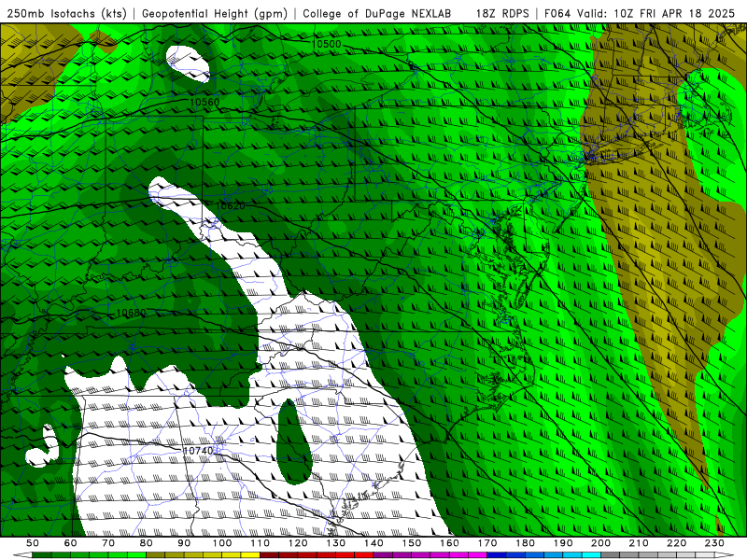Click the 'Geopotential Height (gpm)' title text
The height and width of the screenshot is (560, 747).
tap(215, 14)
